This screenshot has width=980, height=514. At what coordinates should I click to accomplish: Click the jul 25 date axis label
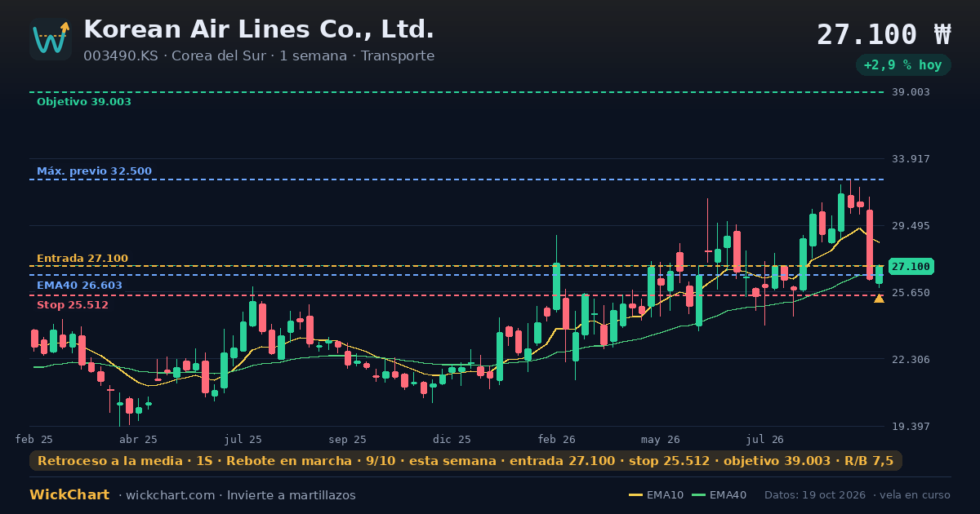point(243,440)
